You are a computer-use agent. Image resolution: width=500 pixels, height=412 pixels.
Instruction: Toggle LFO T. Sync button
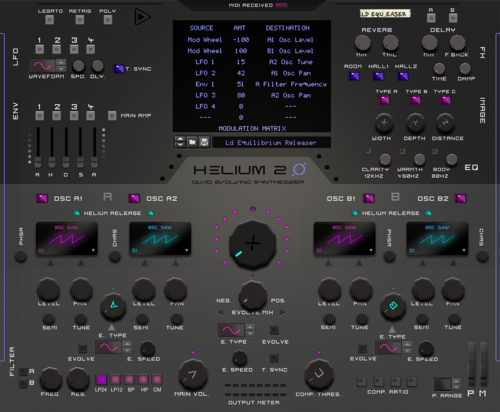[x=119, y=69]
